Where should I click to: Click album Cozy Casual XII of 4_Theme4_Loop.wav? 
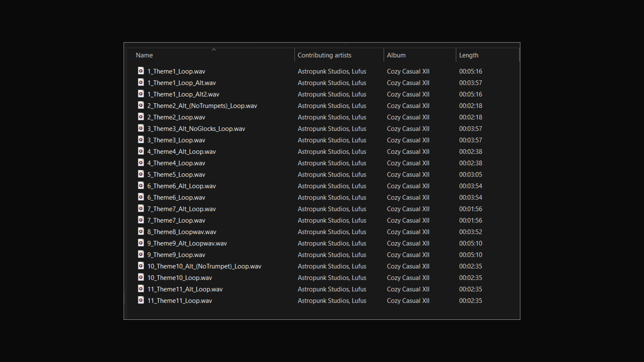pyautogui.click(x=408, y=163)
